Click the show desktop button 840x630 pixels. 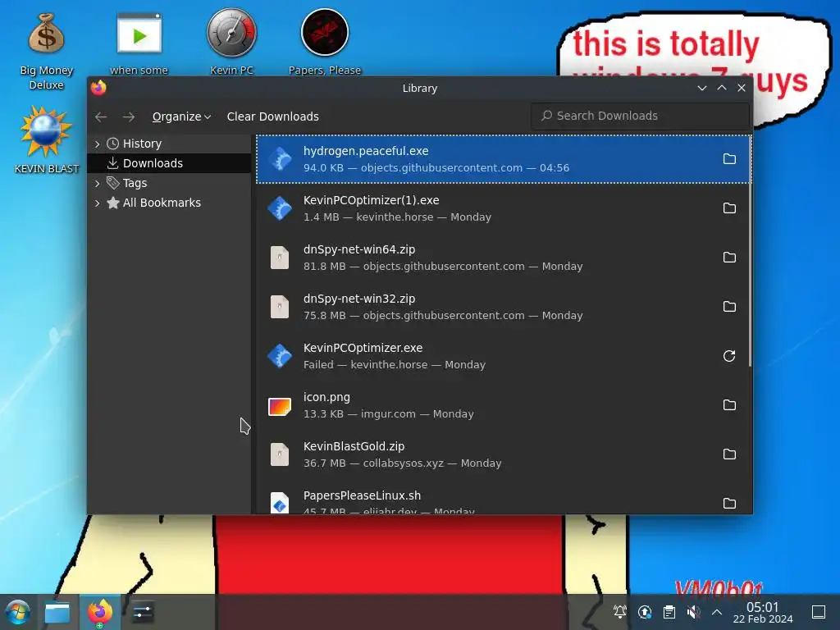(x=819, y=612)
